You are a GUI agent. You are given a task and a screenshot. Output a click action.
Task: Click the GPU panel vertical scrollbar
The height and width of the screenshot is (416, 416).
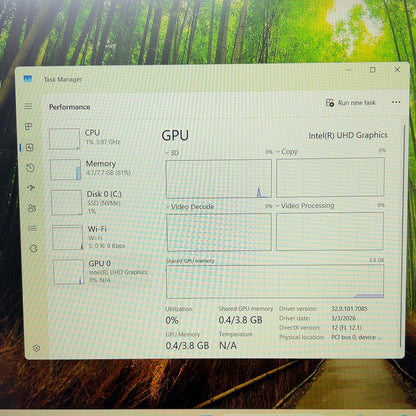403,237
